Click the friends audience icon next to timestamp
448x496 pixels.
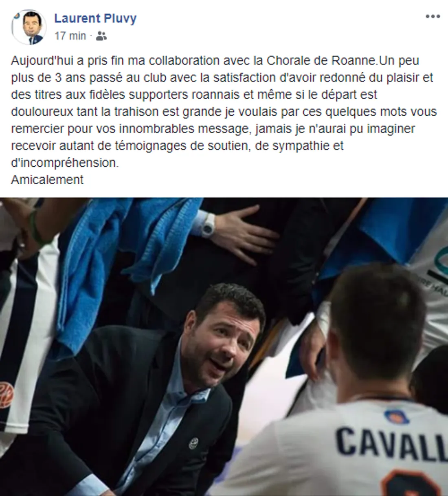coord(101,36)
